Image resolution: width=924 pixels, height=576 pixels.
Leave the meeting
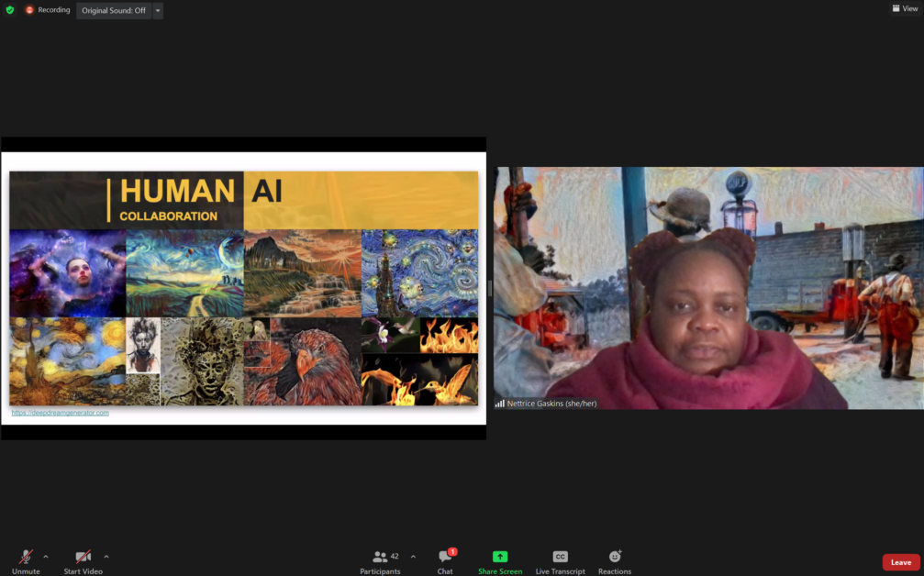pos(900,562)
